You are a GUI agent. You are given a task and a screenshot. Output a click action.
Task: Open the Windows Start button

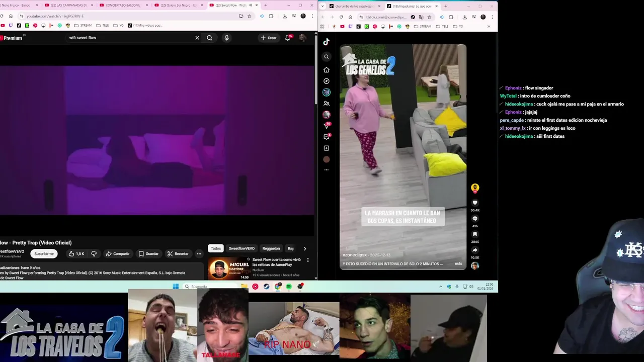[176, 287]
